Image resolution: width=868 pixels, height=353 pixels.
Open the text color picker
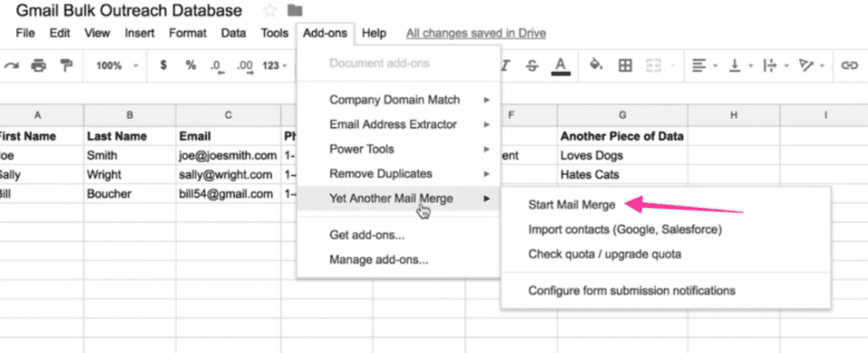tap(561, 66)
